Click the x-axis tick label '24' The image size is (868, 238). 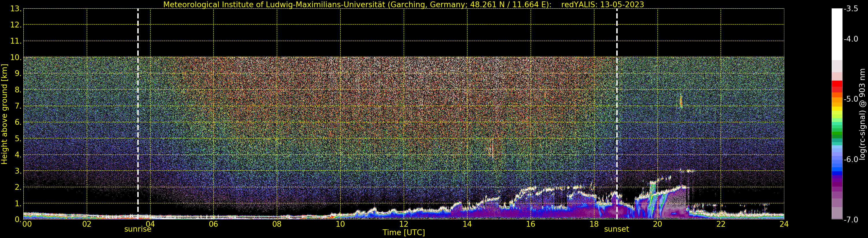click(784, 224)
